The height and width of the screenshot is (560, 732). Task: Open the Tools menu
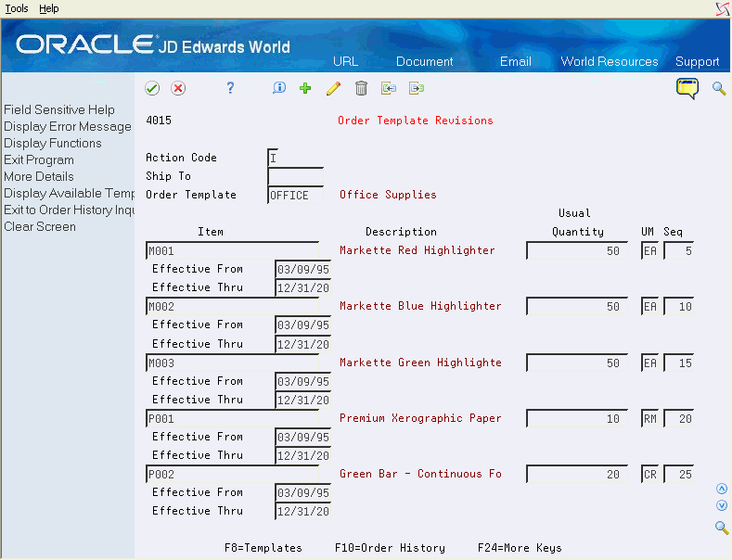[17, 8]
